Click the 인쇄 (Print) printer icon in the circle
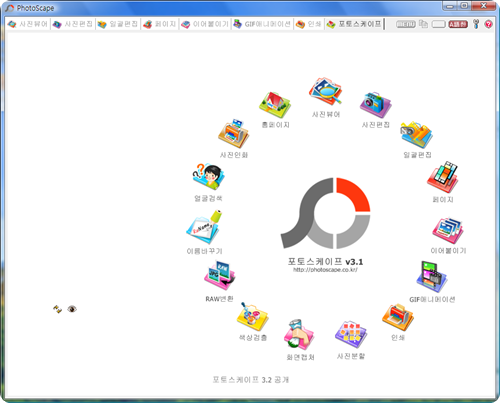Viewport: 500px width, 403px height. tap(398, 317)
